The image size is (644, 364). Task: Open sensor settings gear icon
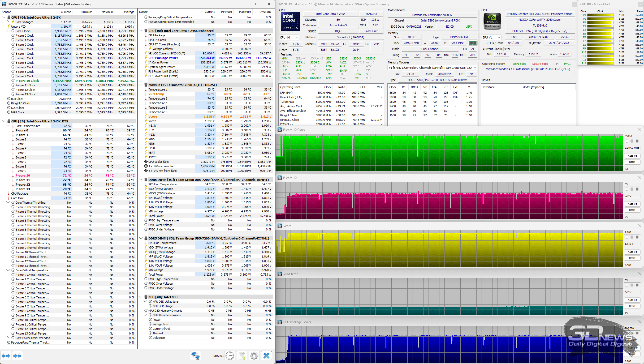point(254,356)
